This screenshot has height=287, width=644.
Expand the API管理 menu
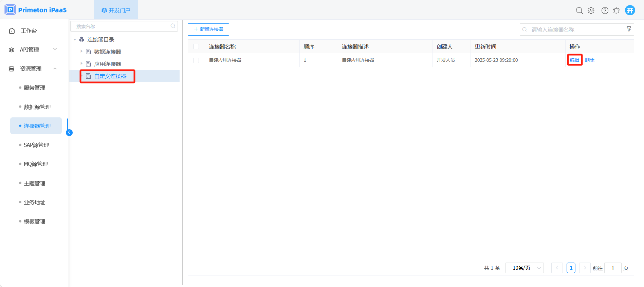33,50
